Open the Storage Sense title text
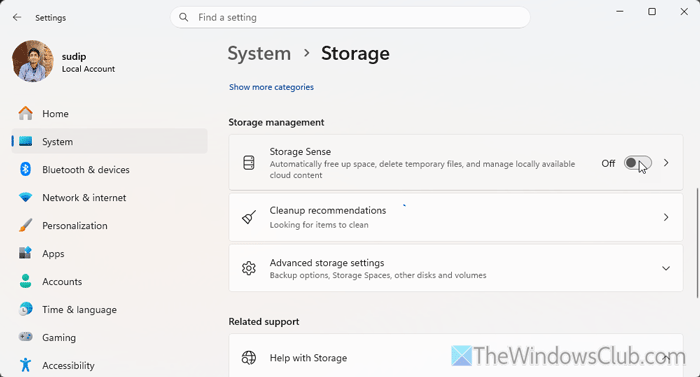700x377 pixels. (300, 151)
